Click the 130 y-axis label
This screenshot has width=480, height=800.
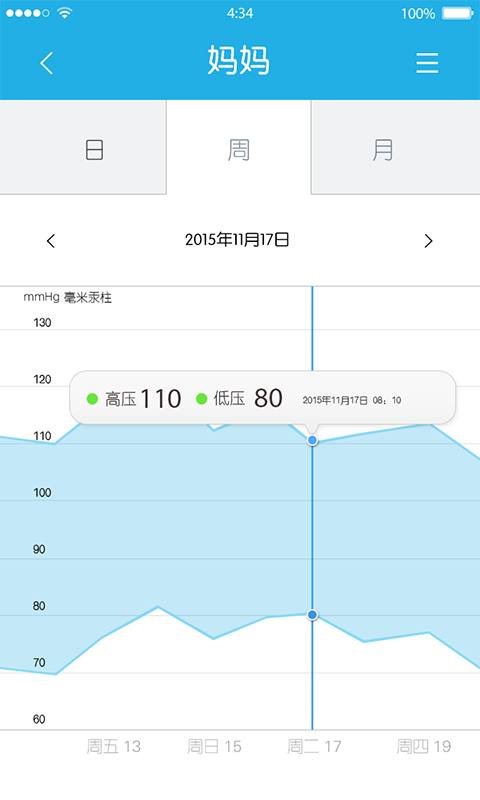42,322
